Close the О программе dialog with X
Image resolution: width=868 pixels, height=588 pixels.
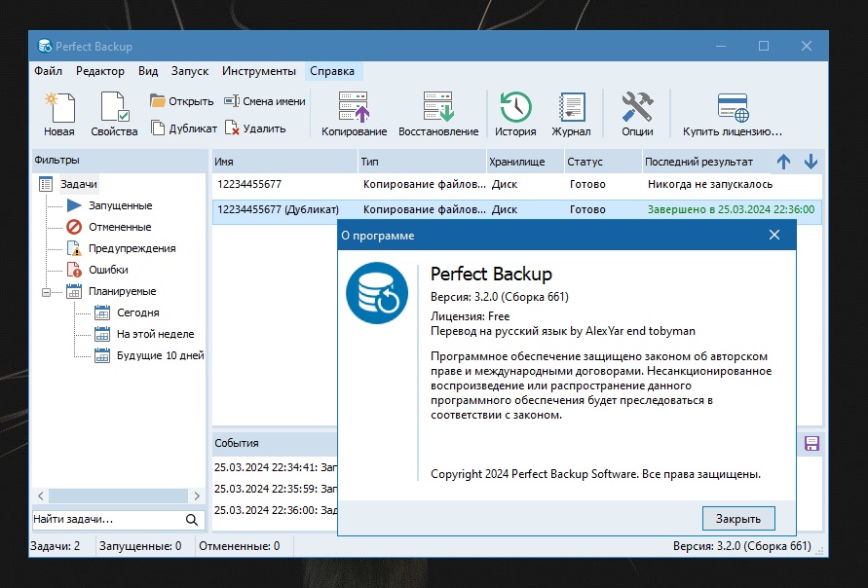point(774,235)
